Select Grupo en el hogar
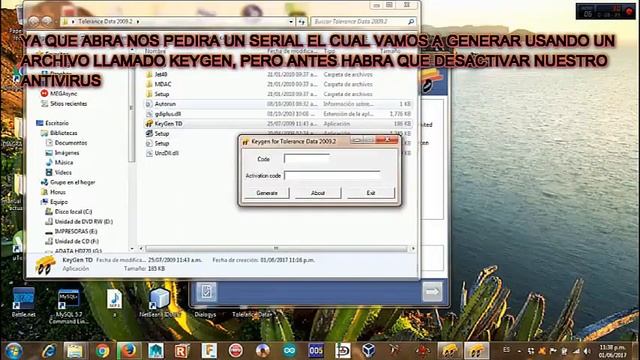 pos(68,182)
